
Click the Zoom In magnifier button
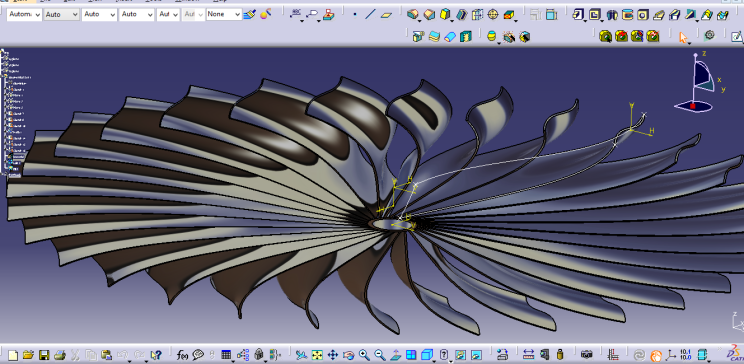click(364, 355)
